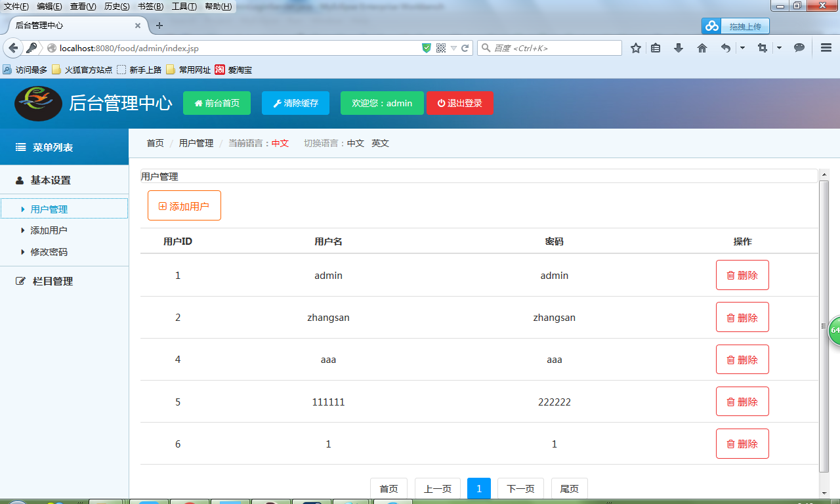
Task: Open the 工具(T) menu
Action: point(184,7)
